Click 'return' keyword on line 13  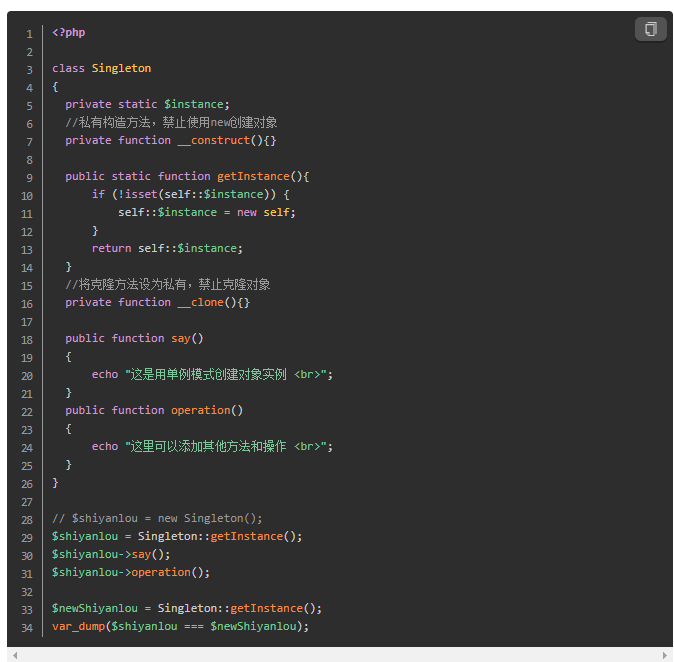point(111,248)
